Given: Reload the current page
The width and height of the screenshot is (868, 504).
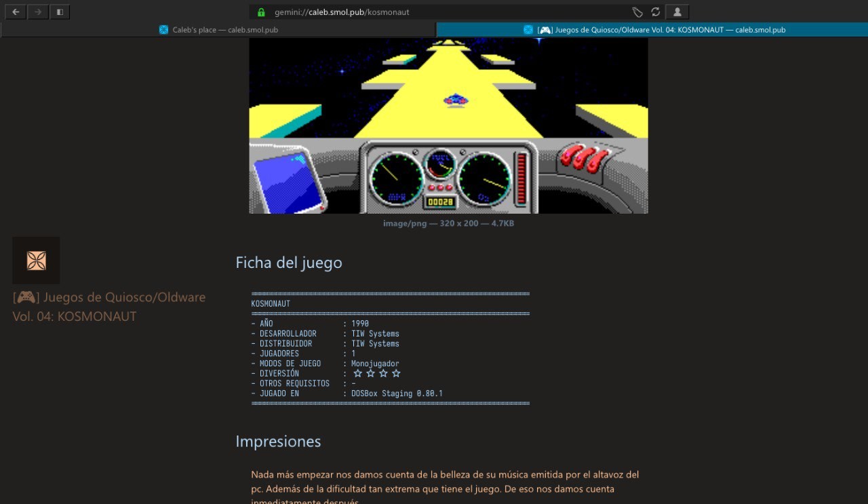Looking at the screenshot, I should pyautogui.click(x=655, y=12).
